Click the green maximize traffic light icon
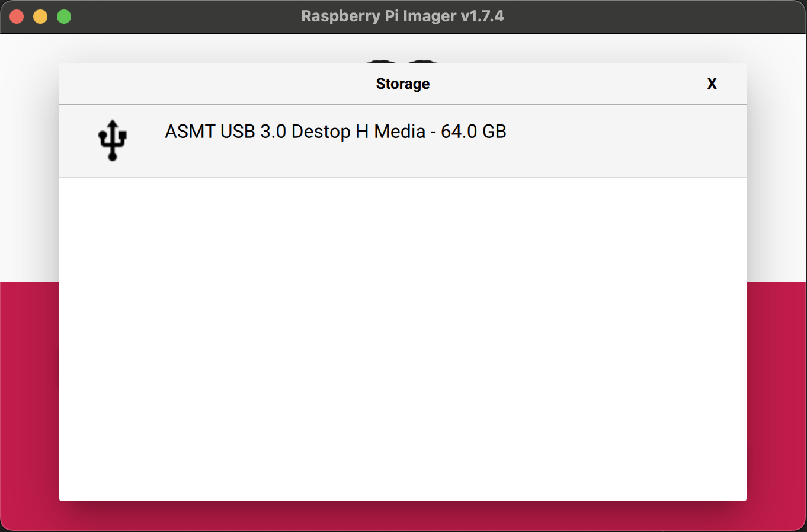807x532 pixels. click(x=63, y=16)
